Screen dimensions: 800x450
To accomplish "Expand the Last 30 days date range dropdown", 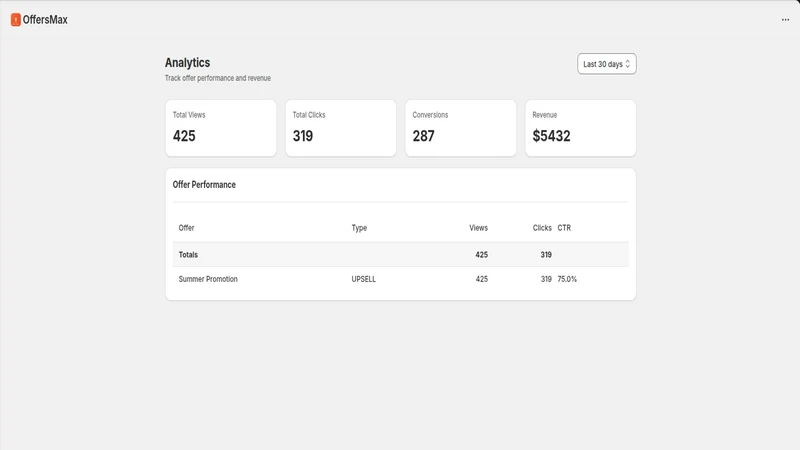I will click(x=607, y=64).
